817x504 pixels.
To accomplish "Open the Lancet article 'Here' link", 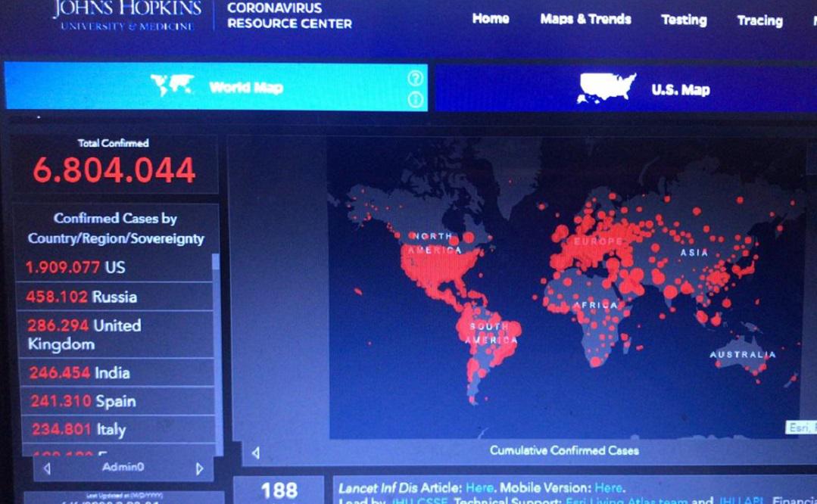I will pos(479,488).
